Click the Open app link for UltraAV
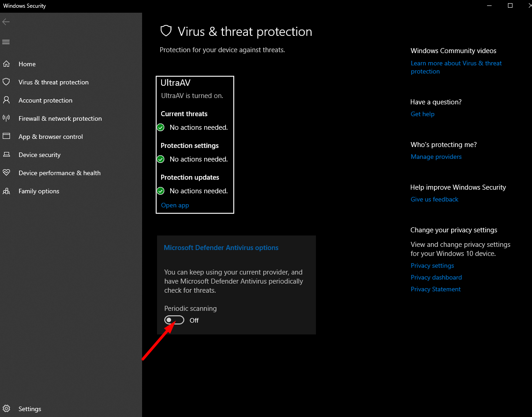The height and width of the screenshot is (417, 532). (175, 205)
